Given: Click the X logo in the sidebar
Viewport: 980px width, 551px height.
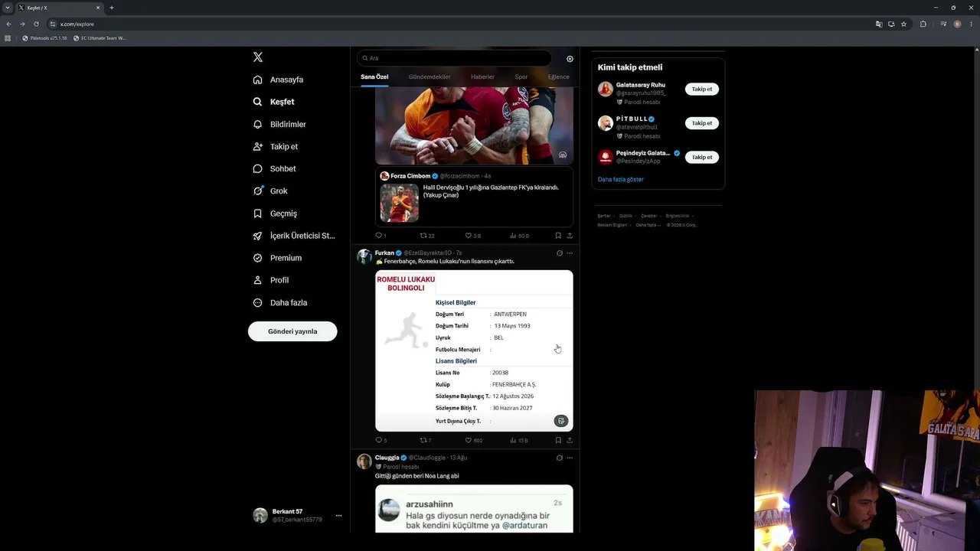Looking at the screenshot, I should point(258,57).
